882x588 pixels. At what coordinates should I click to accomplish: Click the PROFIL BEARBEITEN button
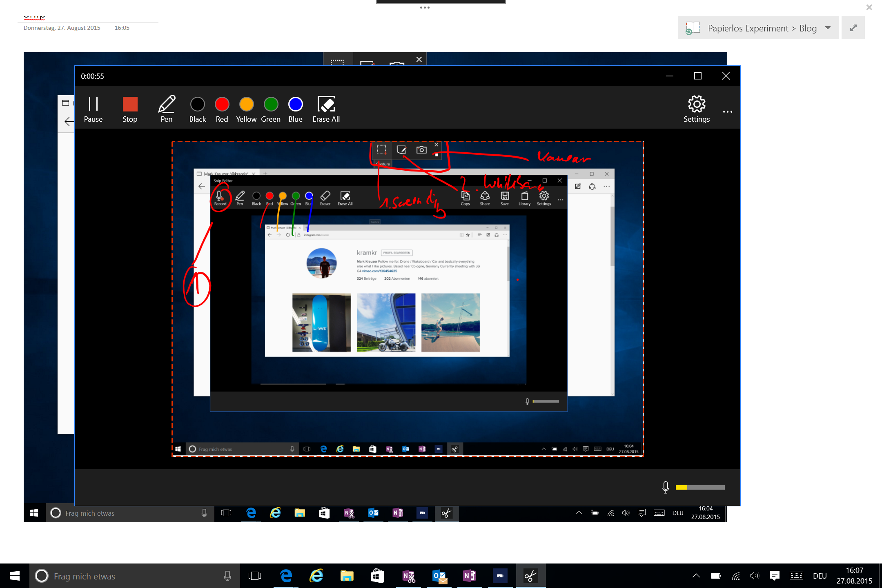396,253
